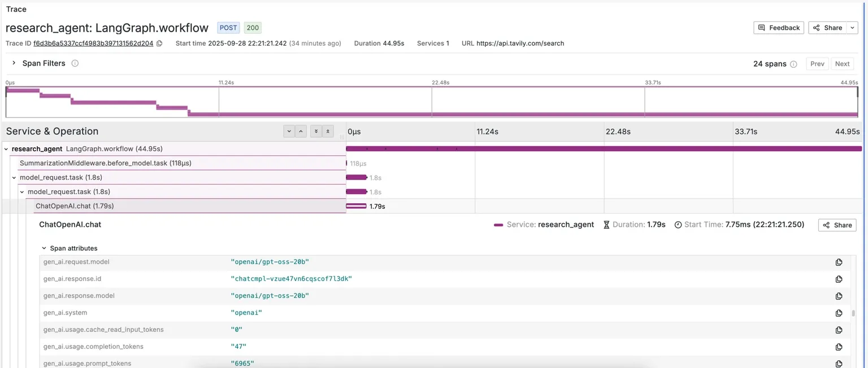Copy the gen_ai.response.id value
The width and height of the screenshot is (868, 368).
[839, 279]
